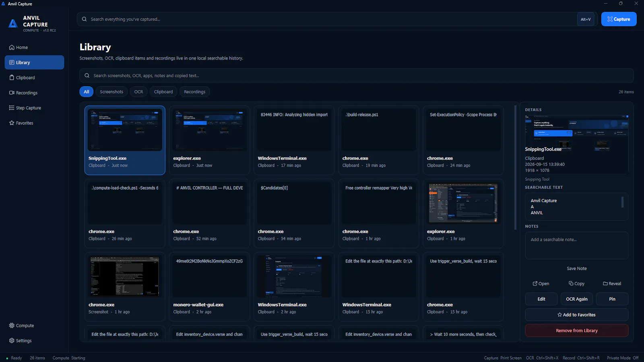This screenshot has height=362, width=644.
Task: Open WindowsTerminal.exe 2 hr ago card
Action: [294, 287]
